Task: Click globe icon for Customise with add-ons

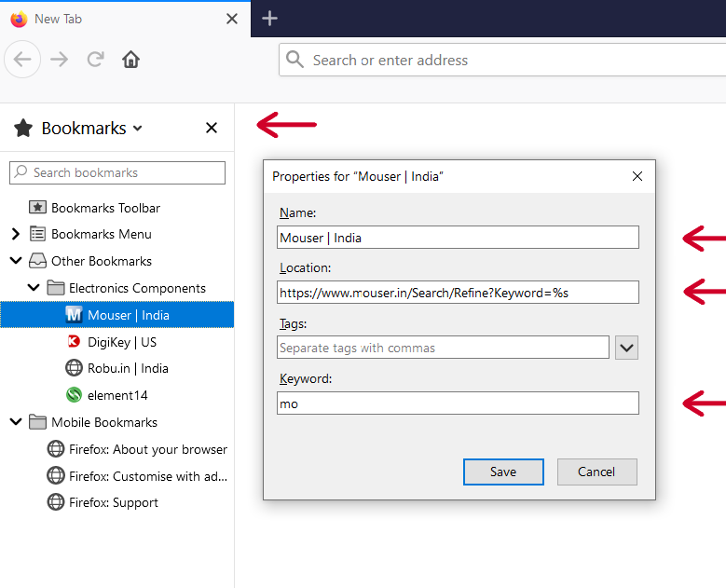Action: point(56,475)
